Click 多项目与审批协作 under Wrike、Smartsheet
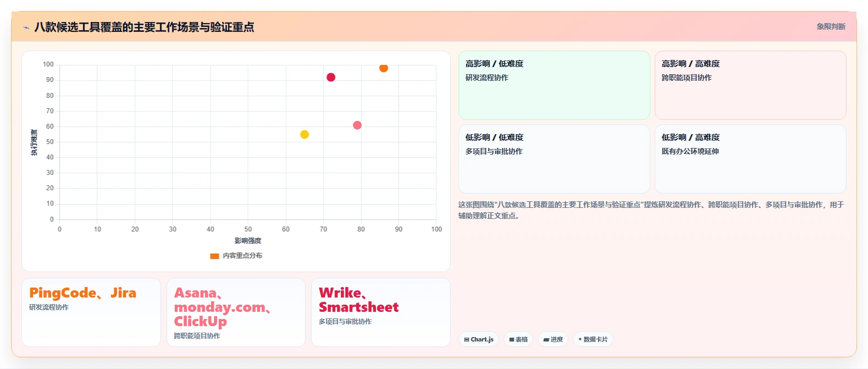868x369 pixels. pyautogui.click(x=345, y=322)
